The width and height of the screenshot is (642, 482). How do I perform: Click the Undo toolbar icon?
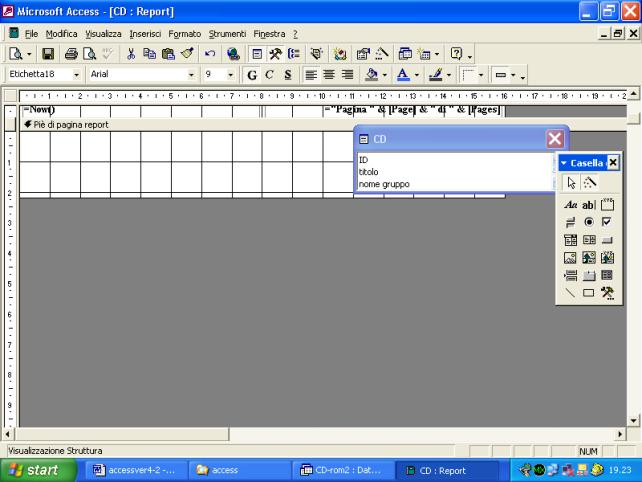click(211, 53)
